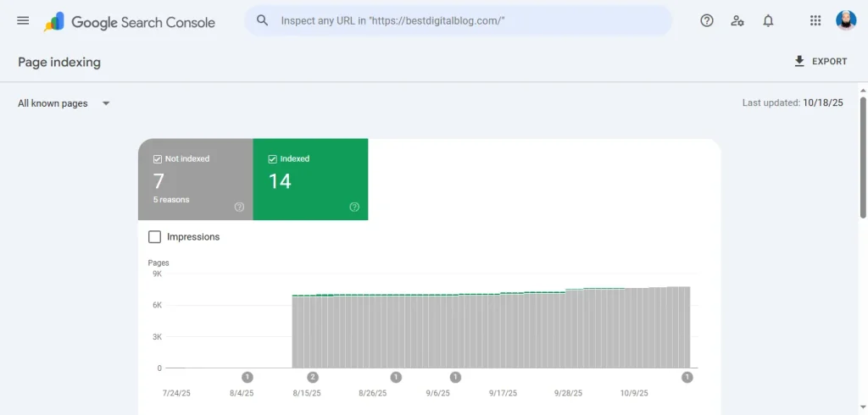Image resolution: width=868 pixels, height=415 pixels.
Task: Click help icon on Not indexed card
Action: click(239, 207)
